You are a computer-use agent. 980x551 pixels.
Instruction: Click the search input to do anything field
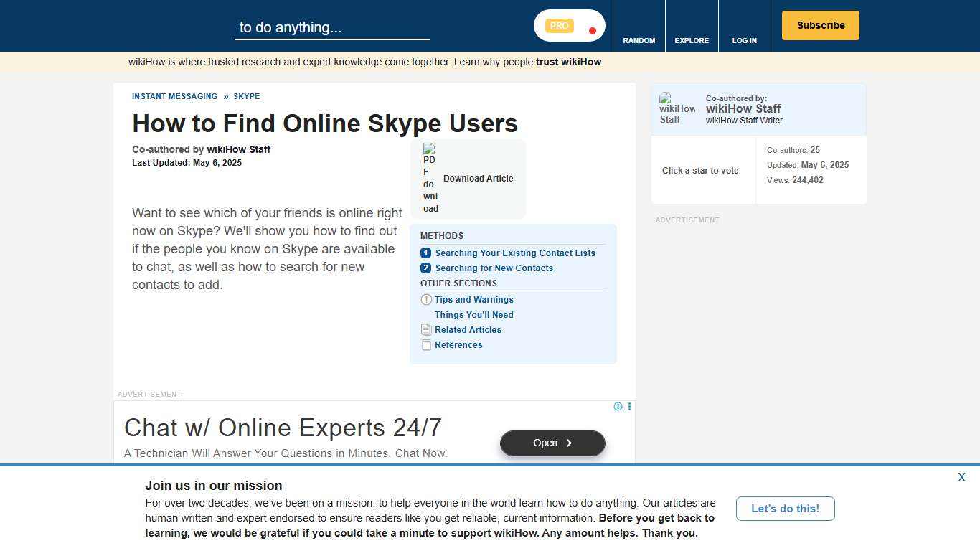332,27
